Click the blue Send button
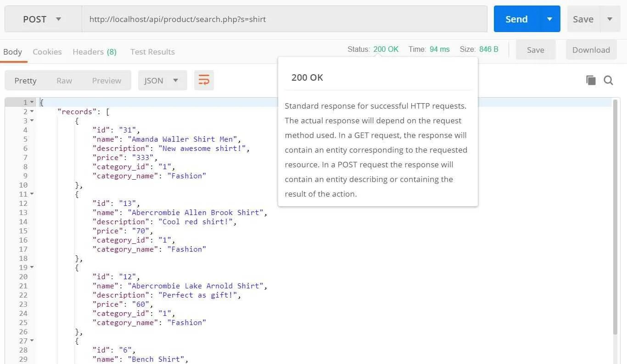This screenshot has width=627, height=364. click(x=516, y=19)
